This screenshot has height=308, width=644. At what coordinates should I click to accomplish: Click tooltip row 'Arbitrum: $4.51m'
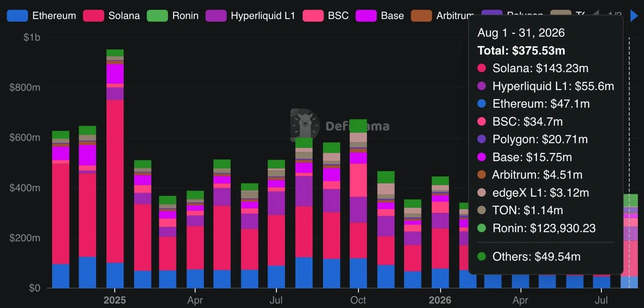click(x=530, y=175)
